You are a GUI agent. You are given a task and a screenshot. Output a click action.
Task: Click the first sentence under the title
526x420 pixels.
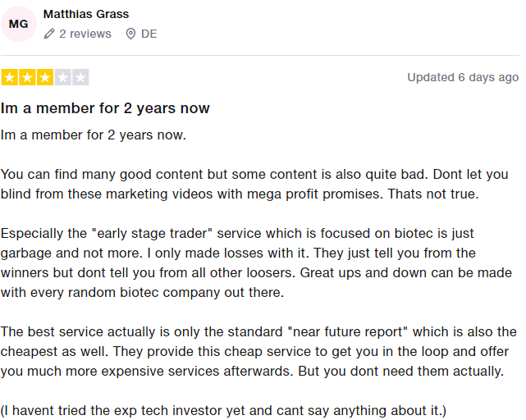[x=94, y=135]
